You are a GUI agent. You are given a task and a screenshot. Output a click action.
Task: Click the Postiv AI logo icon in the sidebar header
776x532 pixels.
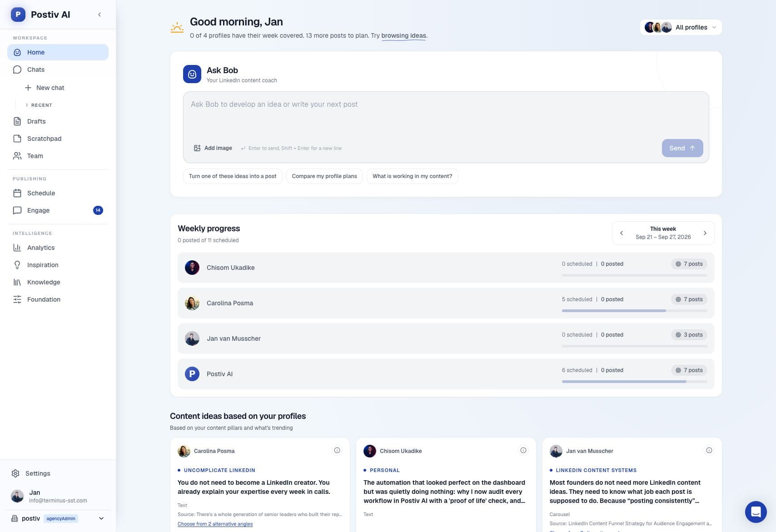[x=18, y=15]
